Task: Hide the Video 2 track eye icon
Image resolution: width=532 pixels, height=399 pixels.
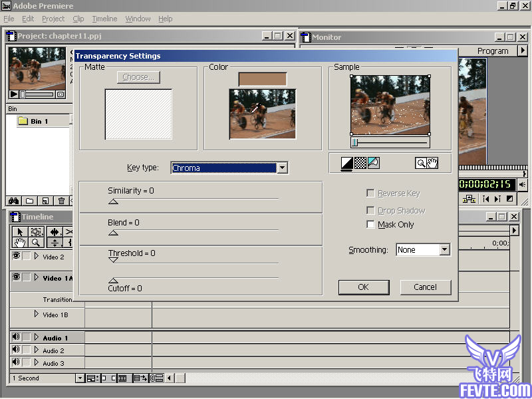Action: coord(16,256)
